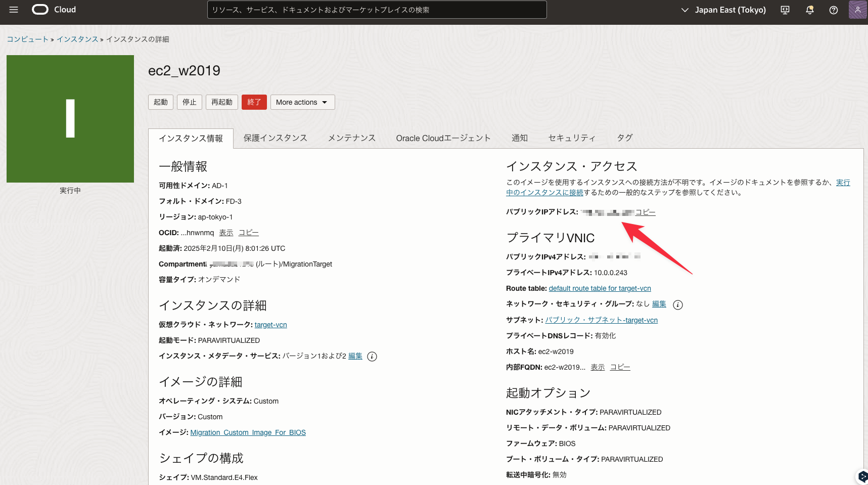Show info for network security groups

[678, 304]
